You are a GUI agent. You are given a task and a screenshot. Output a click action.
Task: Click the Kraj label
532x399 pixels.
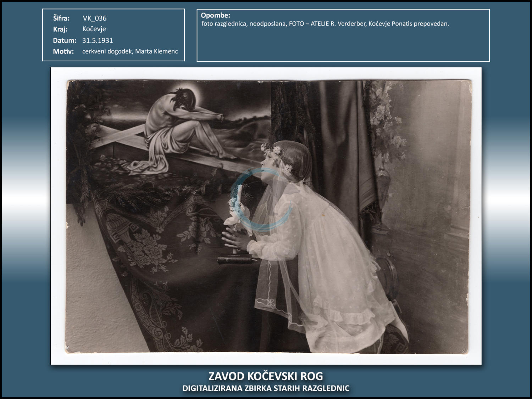coord(60,29)
